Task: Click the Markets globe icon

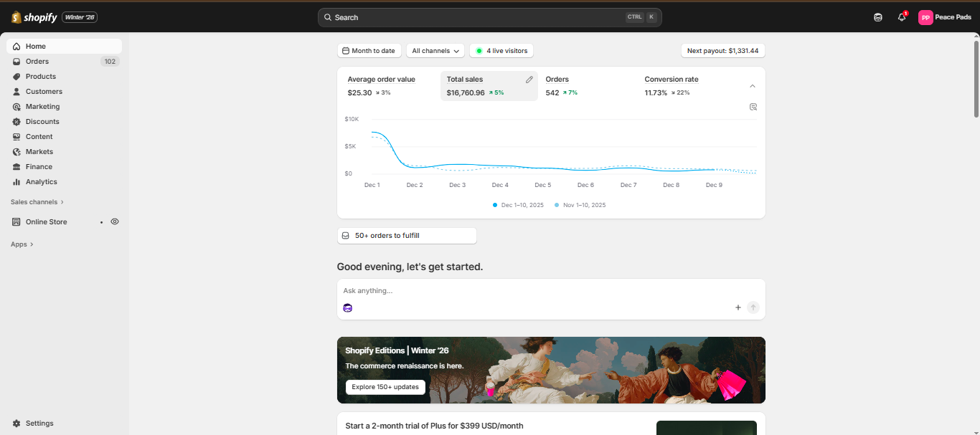Action: click(x=17, y=152)
